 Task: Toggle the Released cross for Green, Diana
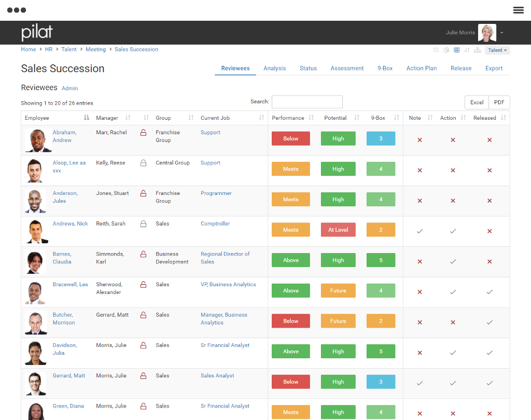click(x=489, y=412)
